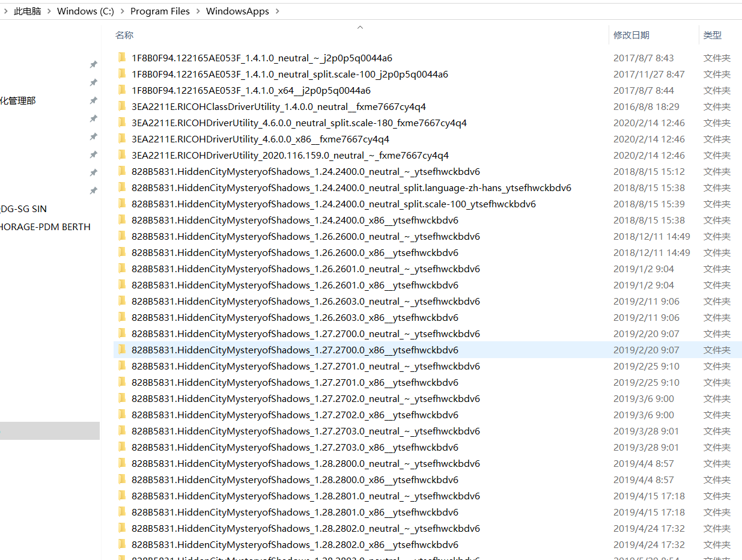Image resolution: width=742 pixels, height=560 pixels.
Task: Click folder icon of HiddenCity 1.28.2800.0_x86 row
Action: (122, 480)
